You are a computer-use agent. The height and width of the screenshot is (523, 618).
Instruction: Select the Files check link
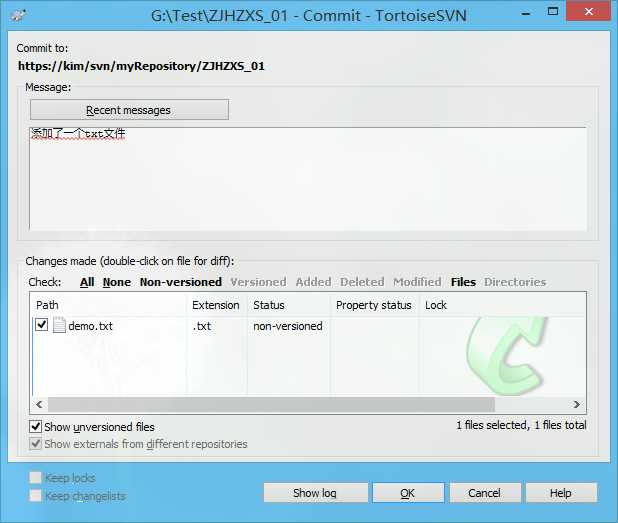pyautogui.click(x=464, y=282)
